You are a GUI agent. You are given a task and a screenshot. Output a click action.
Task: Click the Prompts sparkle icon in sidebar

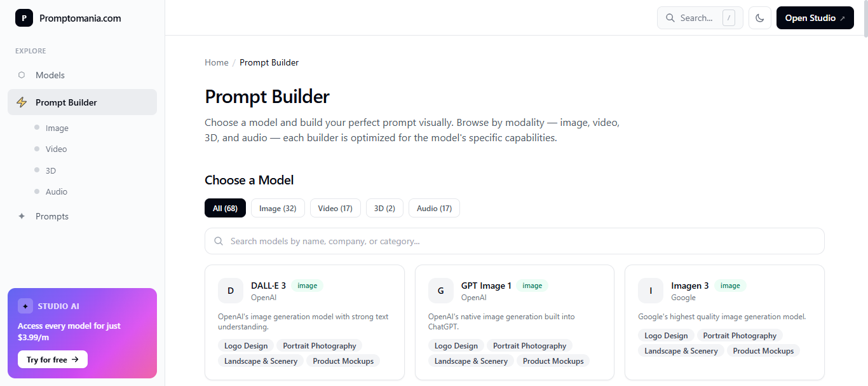point(22,216)
